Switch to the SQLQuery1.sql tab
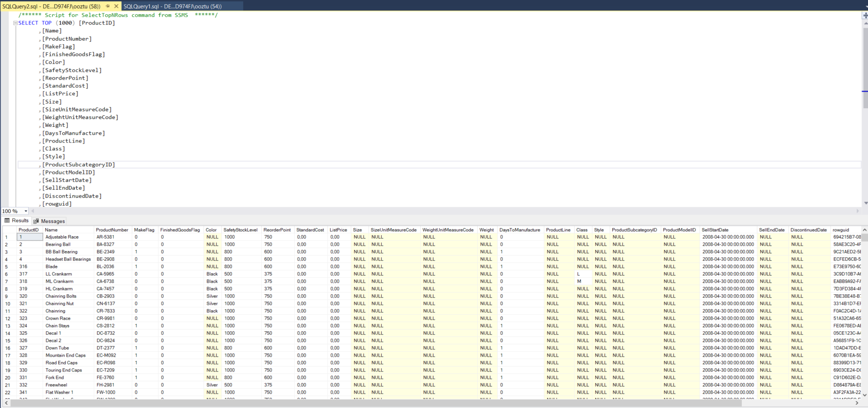The width and height of the screenshot is (868, 408). [172, 6]
